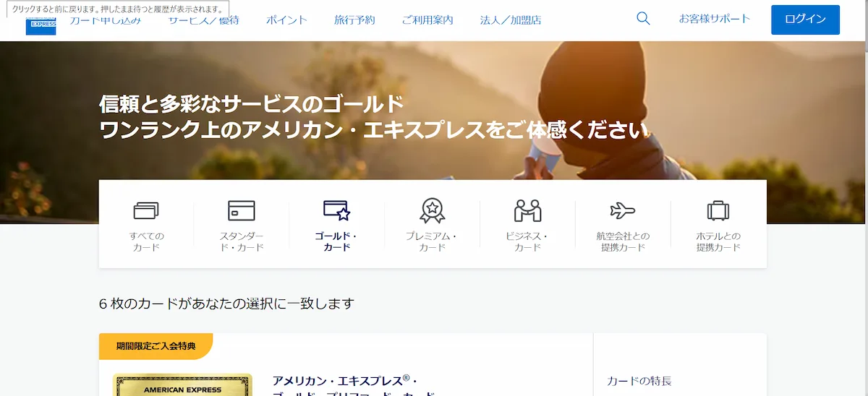This screenshot has height=396, width=868.
Task: Switch to すべてのカード tab label
Action: tap(146, 241)
